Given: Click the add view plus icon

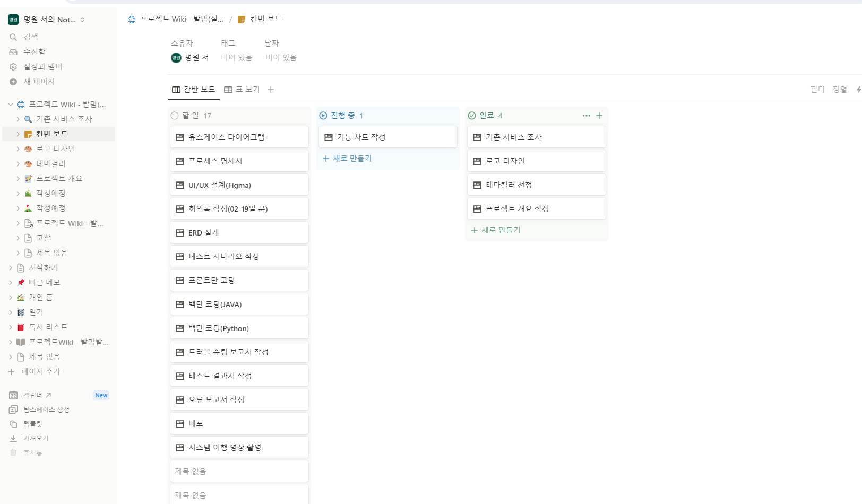Looking at the screenshot, I should click(x=271, y=90).
